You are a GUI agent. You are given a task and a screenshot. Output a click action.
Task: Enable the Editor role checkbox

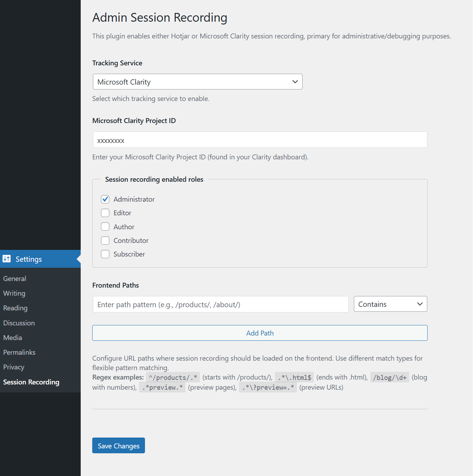click(105, 213)
